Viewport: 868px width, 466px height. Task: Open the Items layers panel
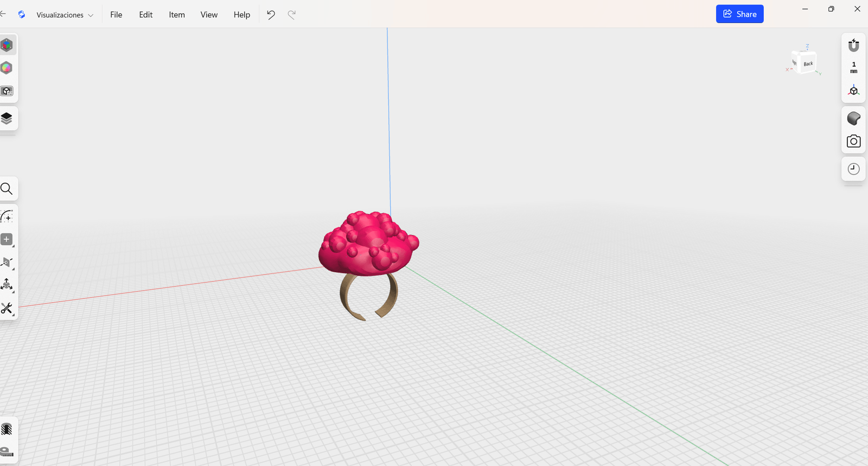coord(7,118)
